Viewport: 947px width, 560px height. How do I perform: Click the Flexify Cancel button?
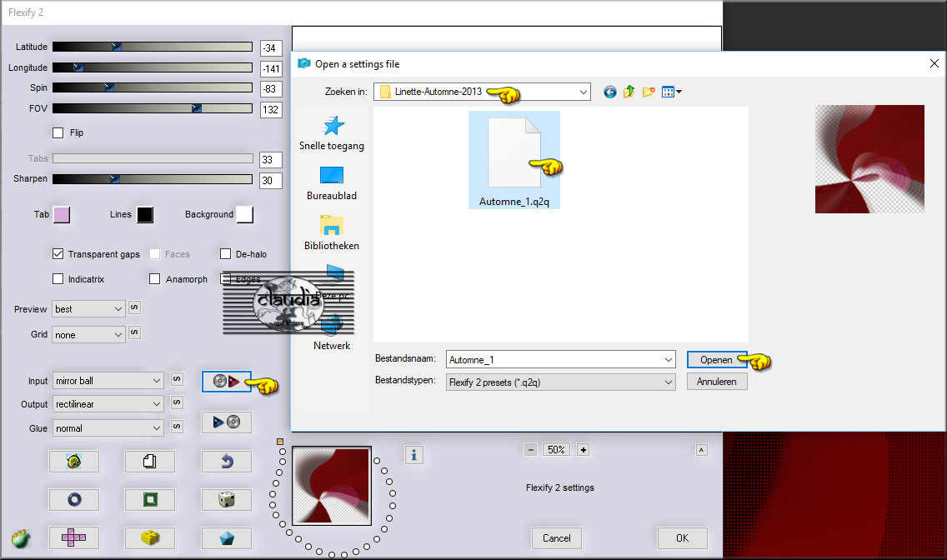(x=556, y=538)
